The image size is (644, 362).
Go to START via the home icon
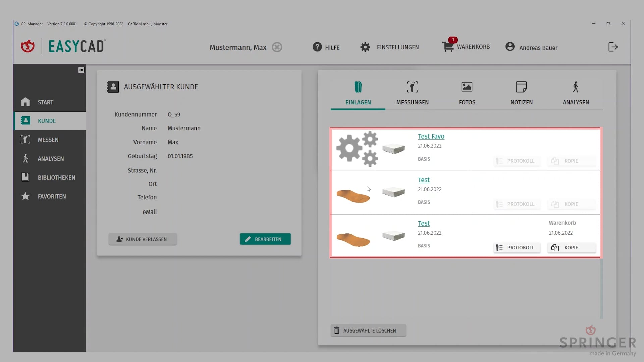click(x=25, y=102)
